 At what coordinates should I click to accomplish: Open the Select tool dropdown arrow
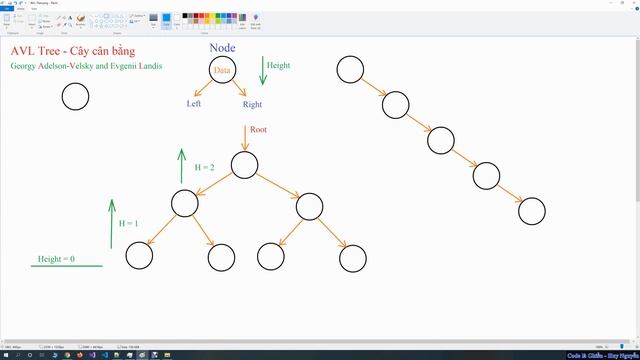pos(32,27)
